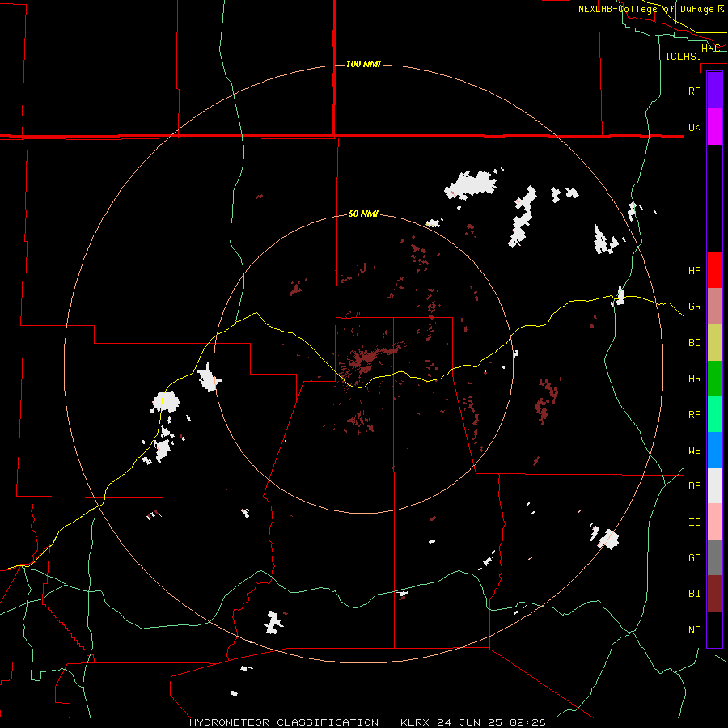728x728 pixels.
Task: Click the RF legend label
Action: point(694,91)
